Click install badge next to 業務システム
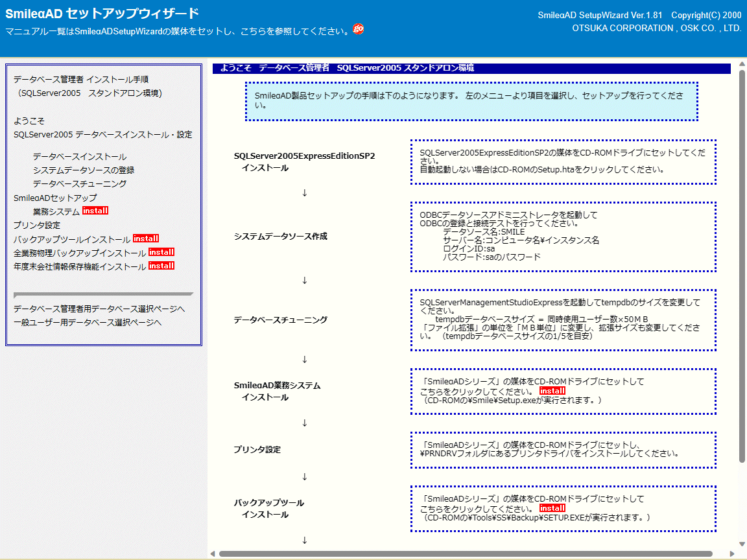This screenshot has height=560, width=747. tap(95, 211)
